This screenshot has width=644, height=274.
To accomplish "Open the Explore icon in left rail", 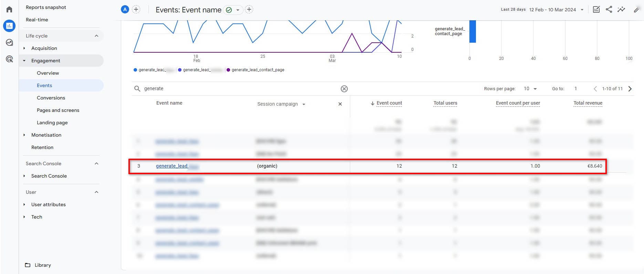I will (x=9, y=42).
